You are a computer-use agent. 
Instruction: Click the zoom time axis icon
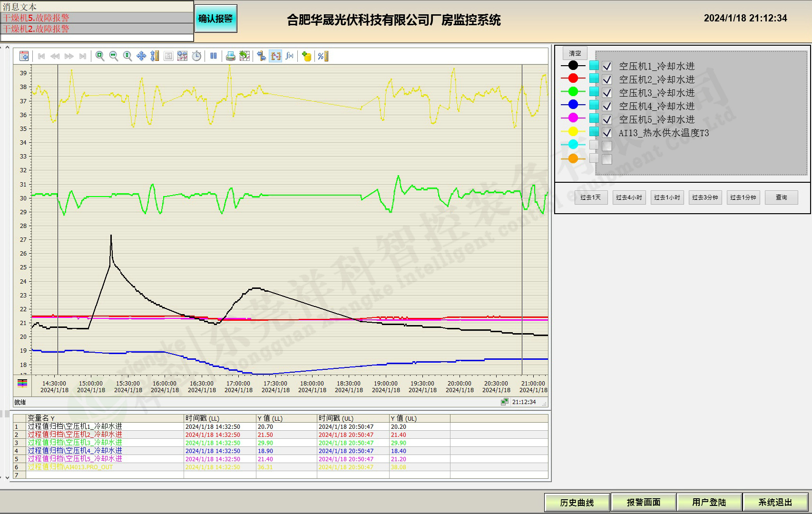(114, 56)
